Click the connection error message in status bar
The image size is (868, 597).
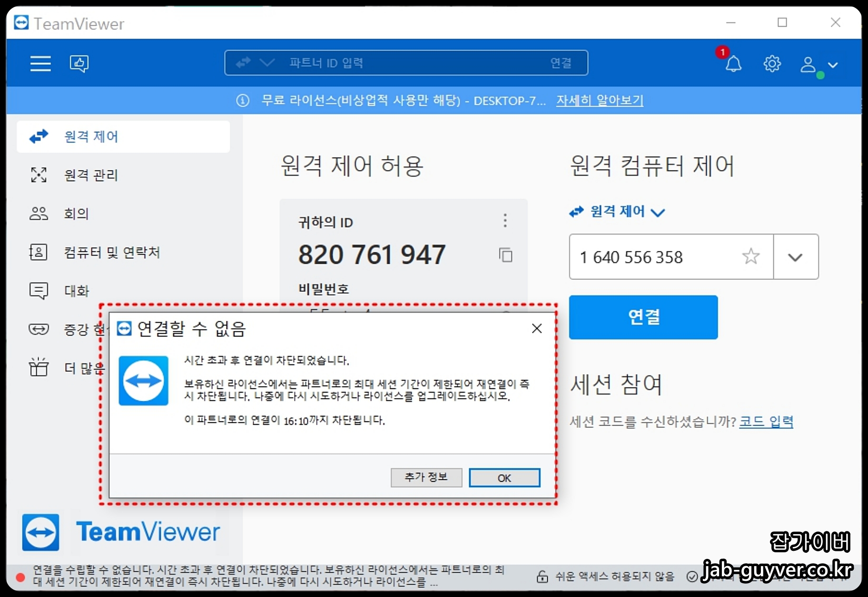click(269, 576)
